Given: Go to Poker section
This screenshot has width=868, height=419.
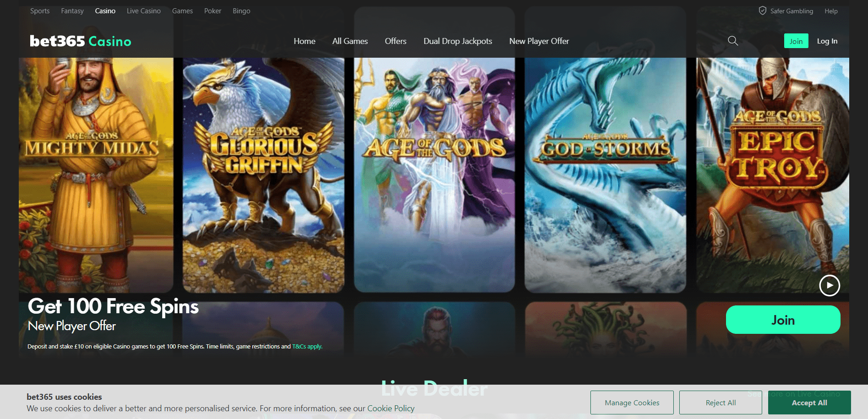Looking at the screenshot, I should click(x=213, y=11).
